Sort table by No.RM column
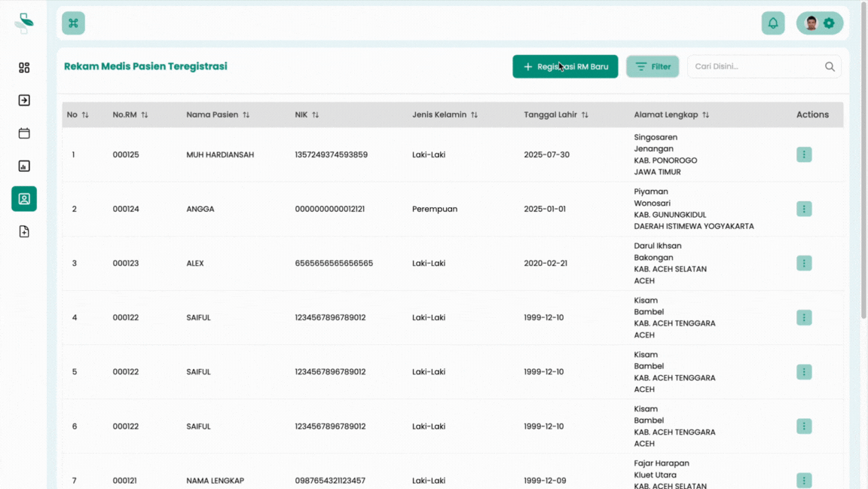The image size is (868, 489). [144, 115]
